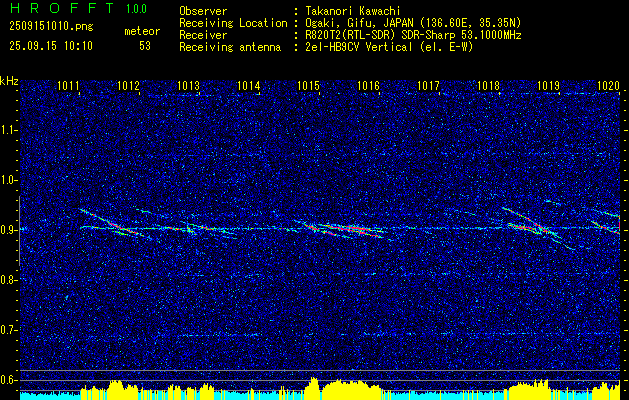This screenshot has height=400, width=629.
Task: Click the yellow signal level bar under 1016
Action: 351,390
